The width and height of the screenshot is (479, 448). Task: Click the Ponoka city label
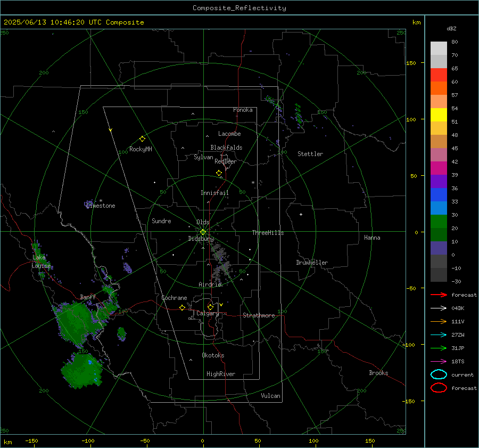click(x=243, y=110)
